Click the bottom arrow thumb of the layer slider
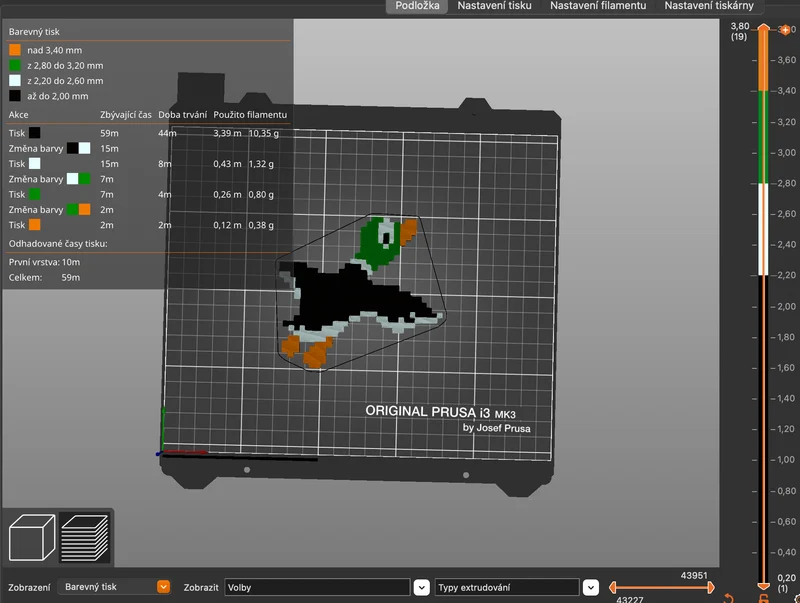 [764, 586]
